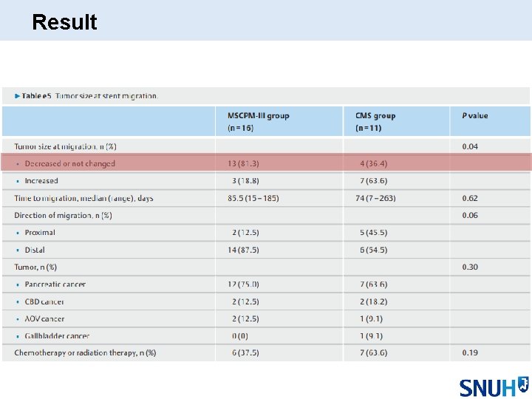
Task: Select the P value "0.04"
Action: coord(470,146)
